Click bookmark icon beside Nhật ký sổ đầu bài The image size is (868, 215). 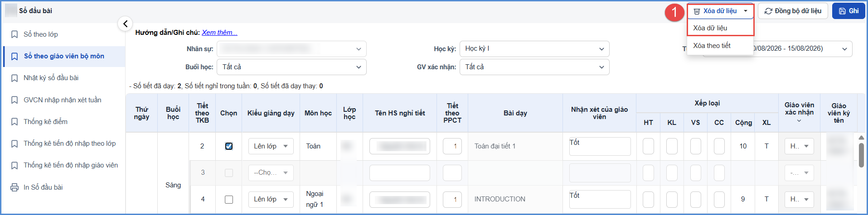(x=15, y=78)
